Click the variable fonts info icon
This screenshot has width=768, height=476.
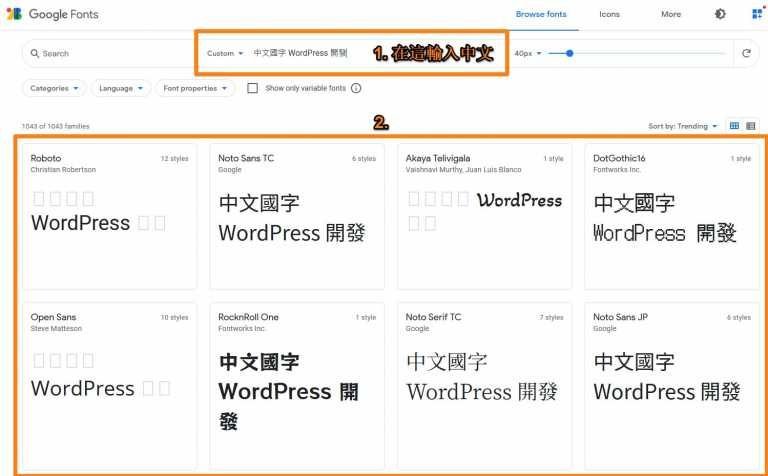(356, 88)
